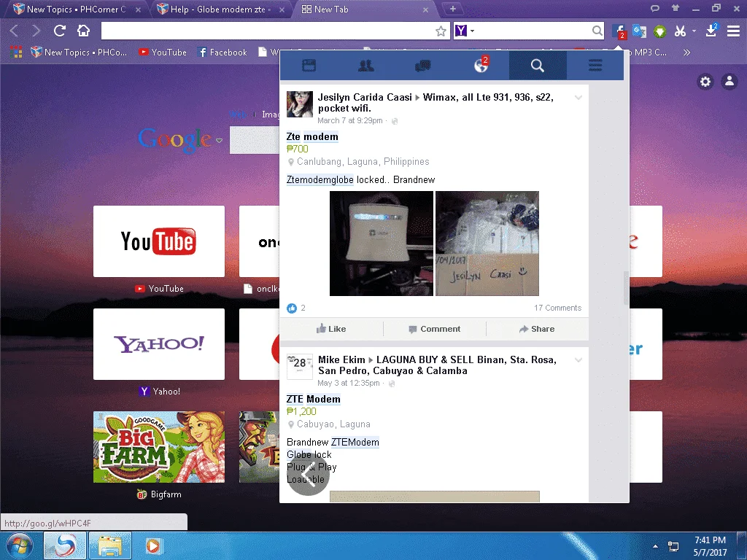Open the YouTube bookmark
Screen dimensions: 747x560
click(x=163, y=52)
